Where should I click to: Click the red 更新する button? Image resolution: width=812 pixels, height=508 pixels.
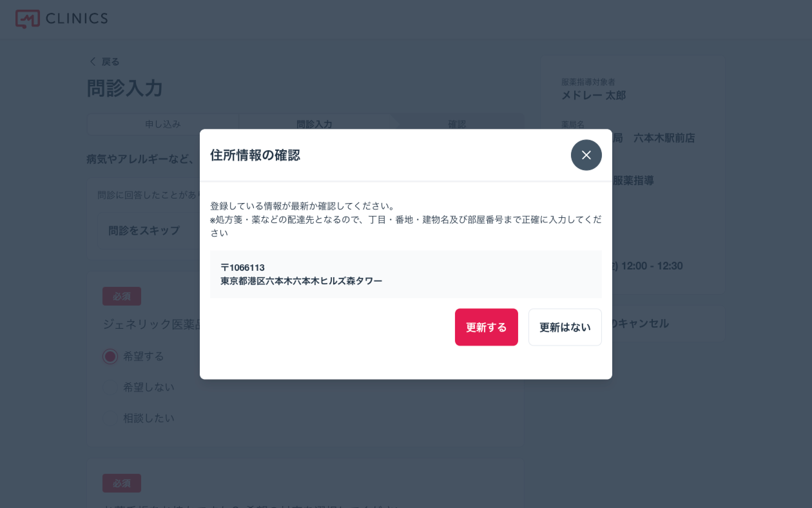486,327
